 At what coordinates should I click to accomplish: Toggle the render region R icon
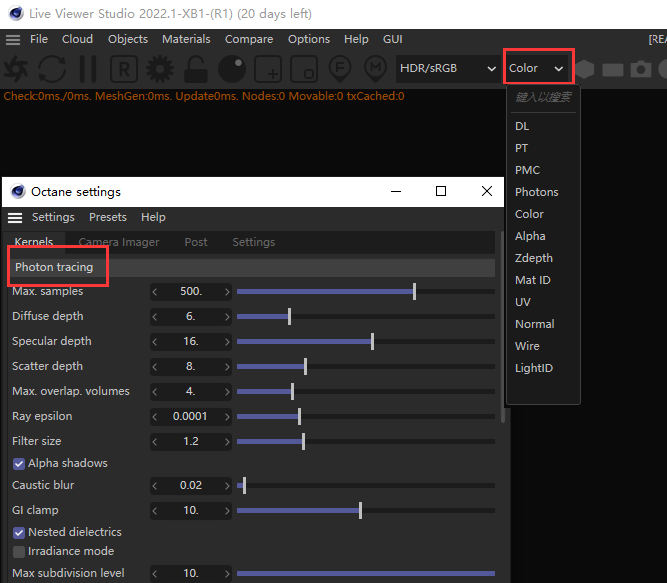tap(124, 68)
